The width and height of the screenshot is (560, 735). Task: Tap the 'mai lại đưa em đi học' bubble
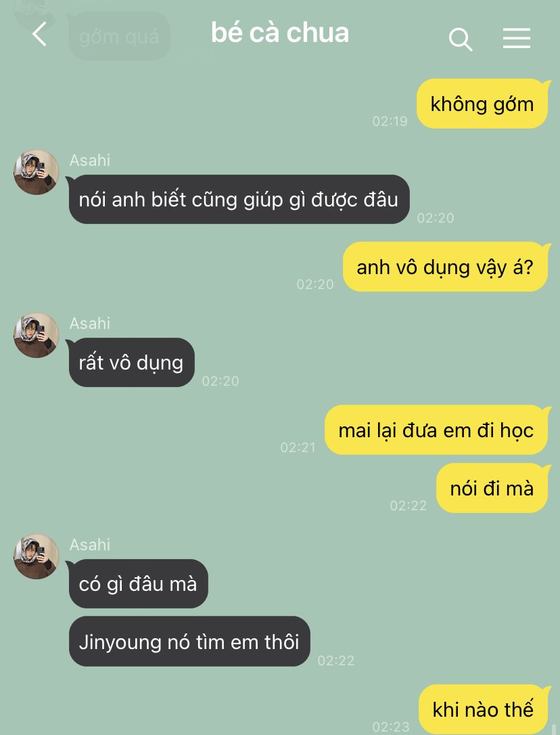[436, 430]
